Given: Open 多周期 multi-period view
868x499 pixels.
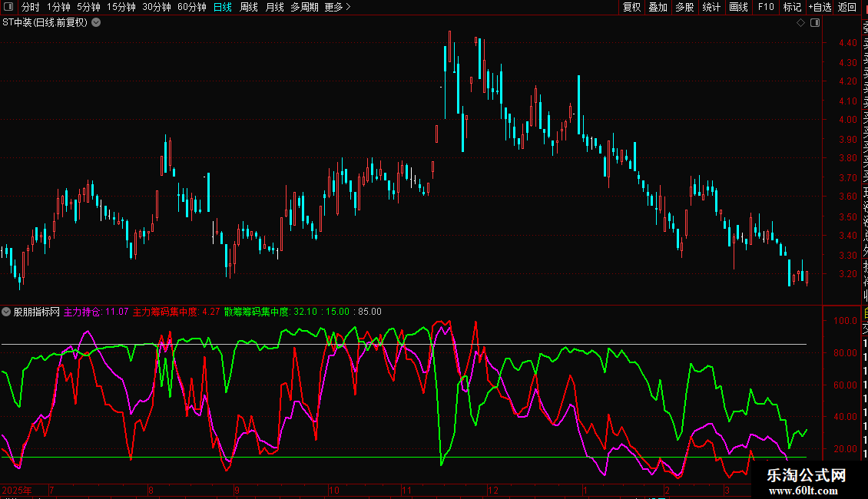Looking at the screenshot, I should [304, 7].
